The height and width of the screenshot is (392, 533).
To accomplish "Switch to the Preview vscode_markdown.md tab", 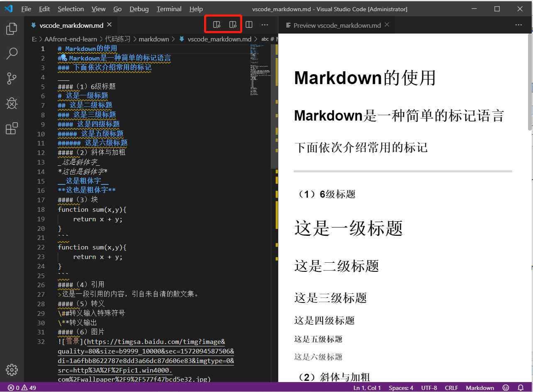I will 337,25.
